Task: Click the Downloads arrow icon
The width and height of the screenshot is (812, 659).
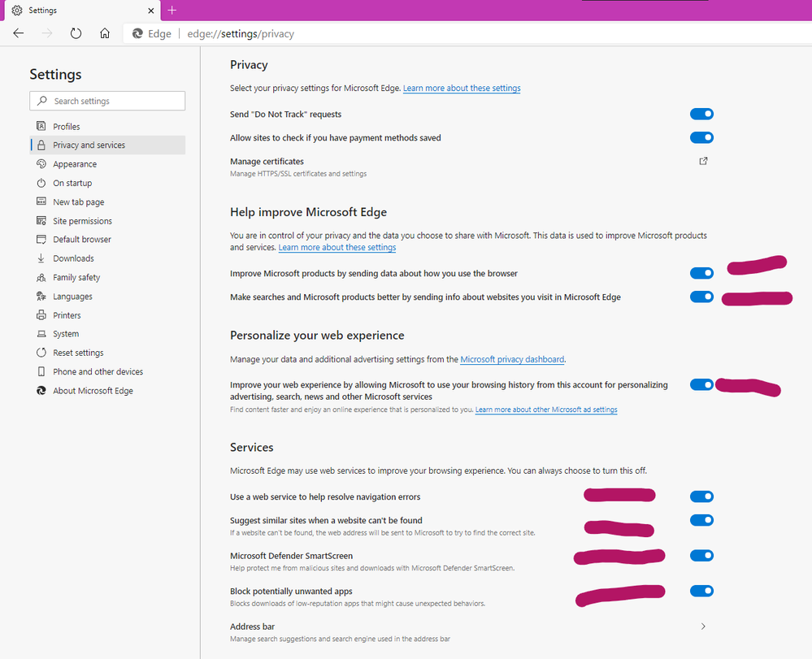Action: [x=41, y=258]
